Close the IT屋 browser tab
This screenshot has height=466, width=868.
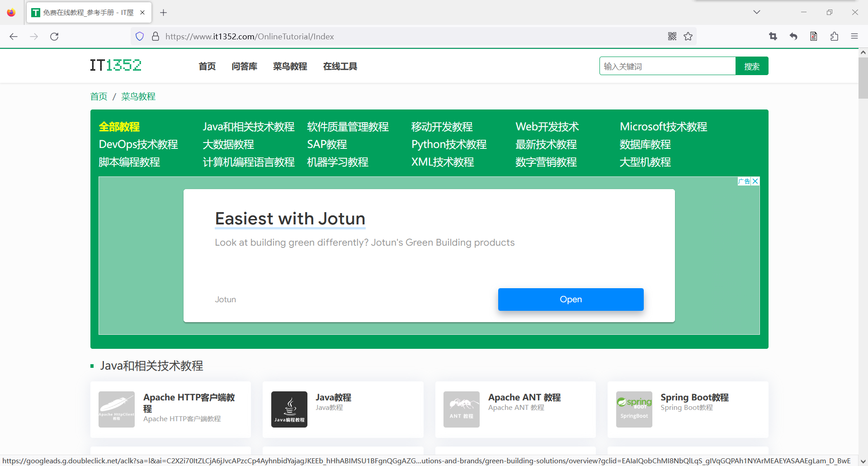pos(142,13)
